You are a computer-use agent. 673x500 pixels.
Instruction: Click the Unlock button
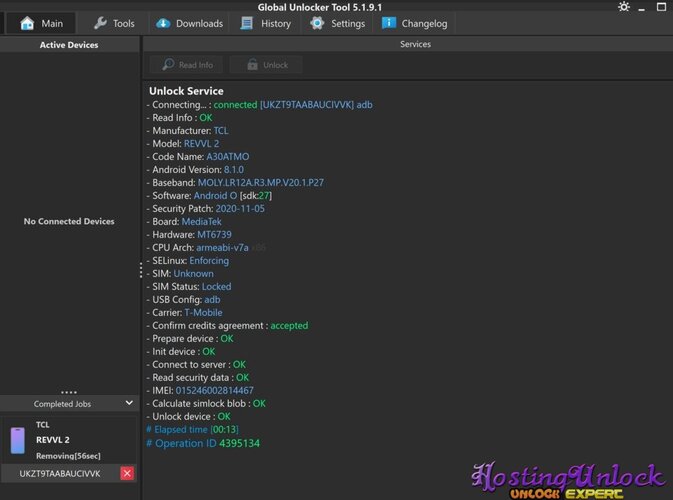coord(266,65)
